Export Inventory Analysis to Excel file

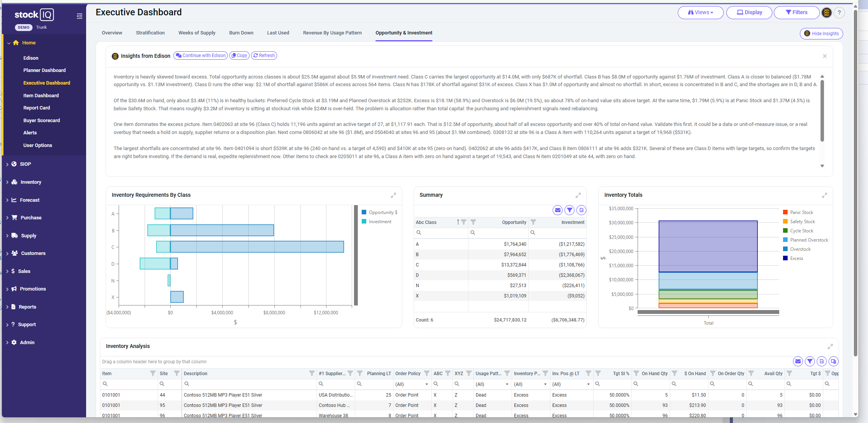pos(822,361)
